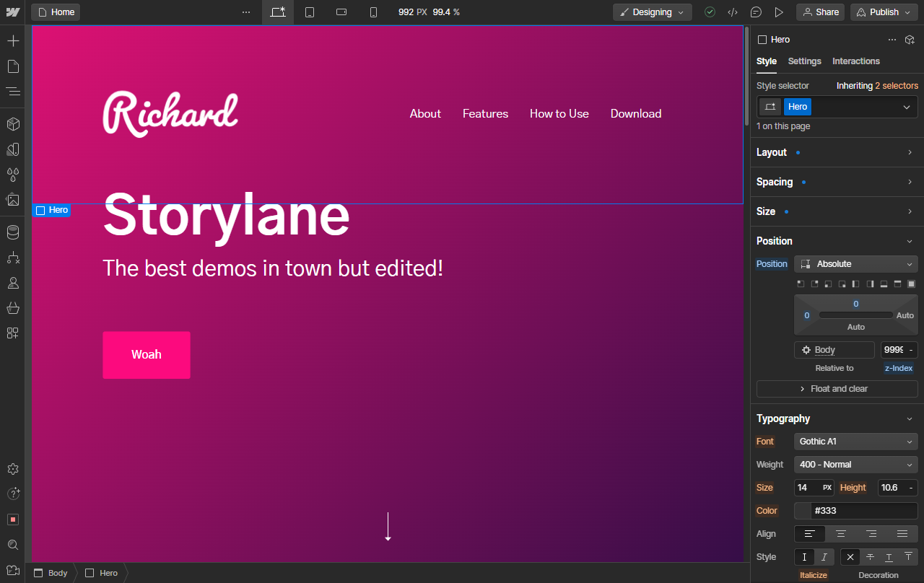Open the Webflow logo menu
This screenshot has height=583, width=924.
click(x=12, y=12)
